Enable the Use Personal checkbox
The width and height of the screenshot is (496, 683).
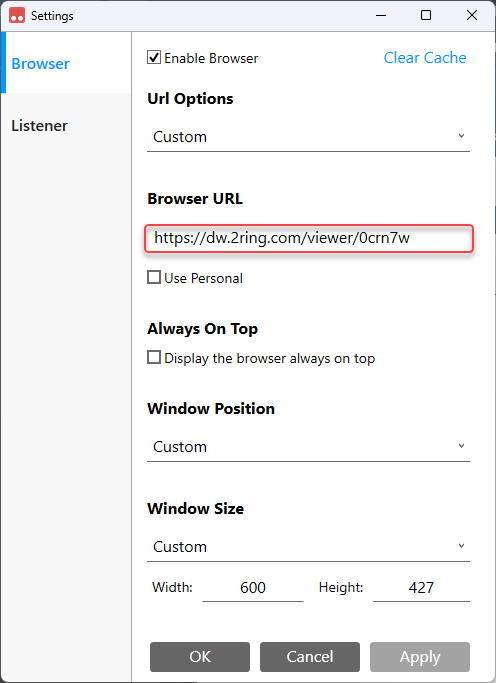(x=154, y=277)
